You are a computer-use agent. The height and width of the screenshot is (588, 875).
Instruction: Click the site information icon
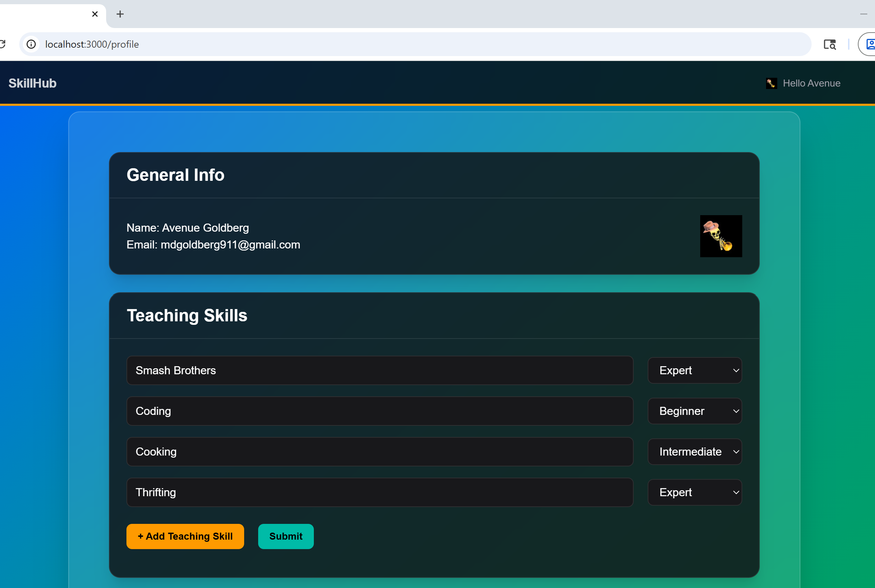tap(32, 44)
